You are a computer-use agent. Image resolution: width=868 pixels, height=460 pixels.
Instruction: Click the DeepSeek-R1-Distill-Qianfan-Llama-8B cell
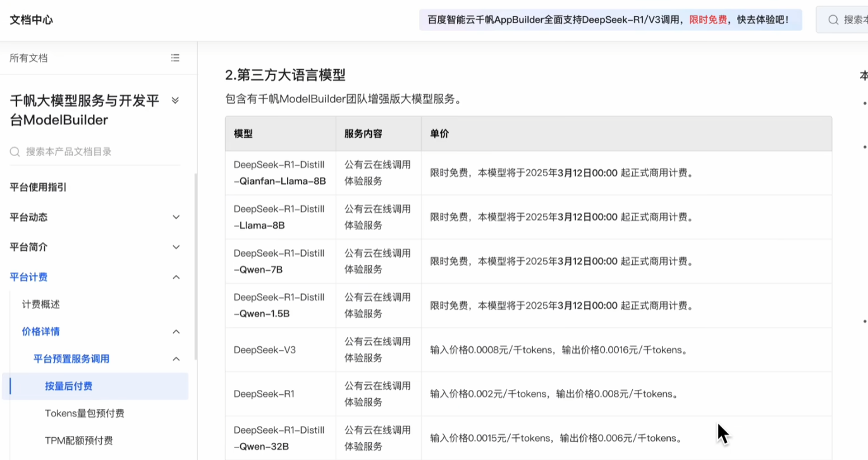click(280, 172)
